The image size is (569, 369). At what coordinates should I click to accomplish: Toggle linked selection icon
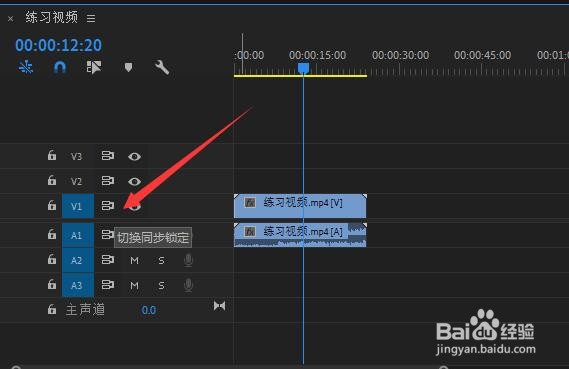[94, 67]
